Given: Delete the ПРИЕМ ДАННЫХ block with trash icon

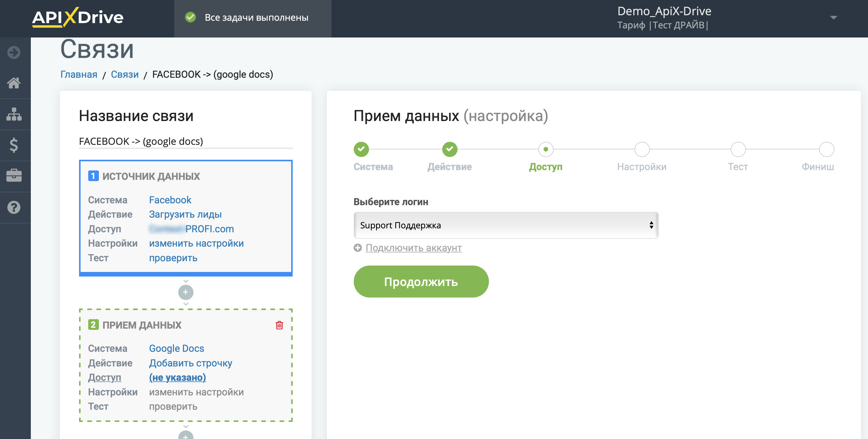Looking at the screenshot, I should [279, 325].
